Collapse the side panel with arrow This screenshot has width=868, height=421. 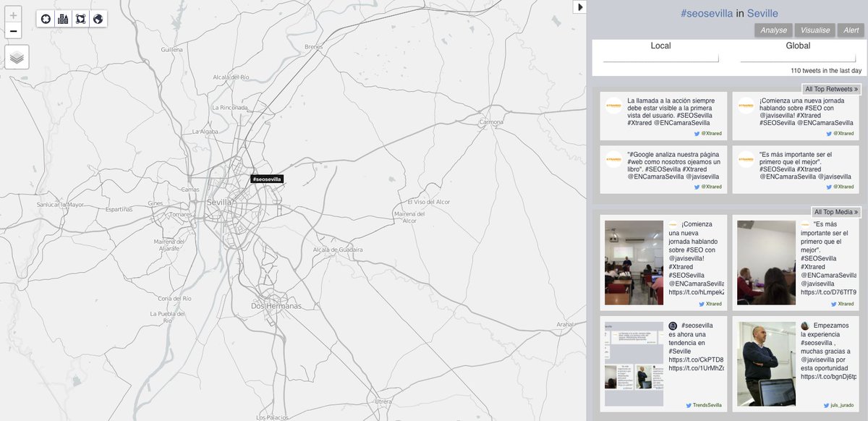click(579, 7)
